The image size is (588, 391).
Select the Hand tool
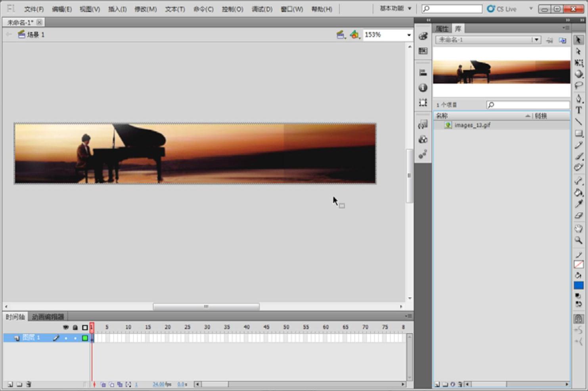(x=578, y=228)
